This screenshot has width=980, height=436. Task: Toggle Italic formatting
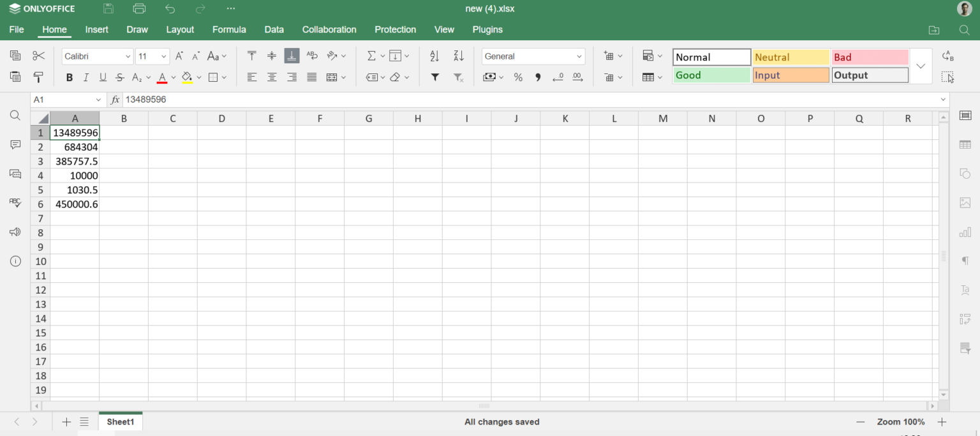(86, 77)
